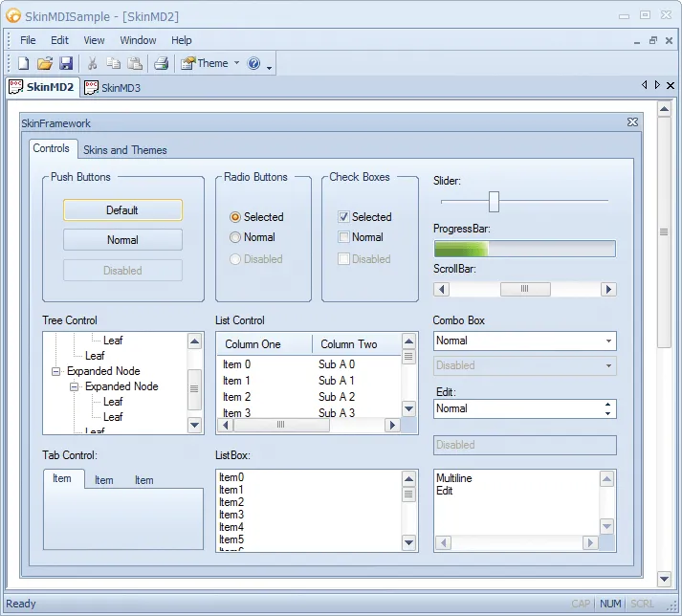Click the NUM status bar indicator
This screenshot has height=616, width=682.
(x=610, y=604)
